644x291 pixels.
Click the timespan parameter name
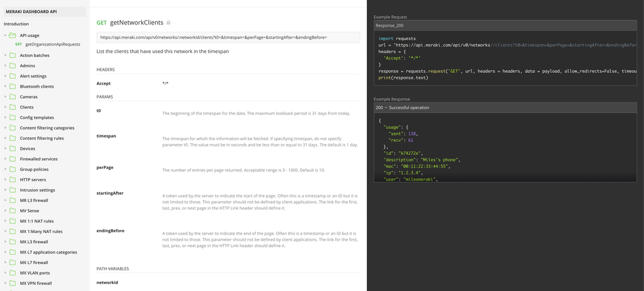(106, 136)
